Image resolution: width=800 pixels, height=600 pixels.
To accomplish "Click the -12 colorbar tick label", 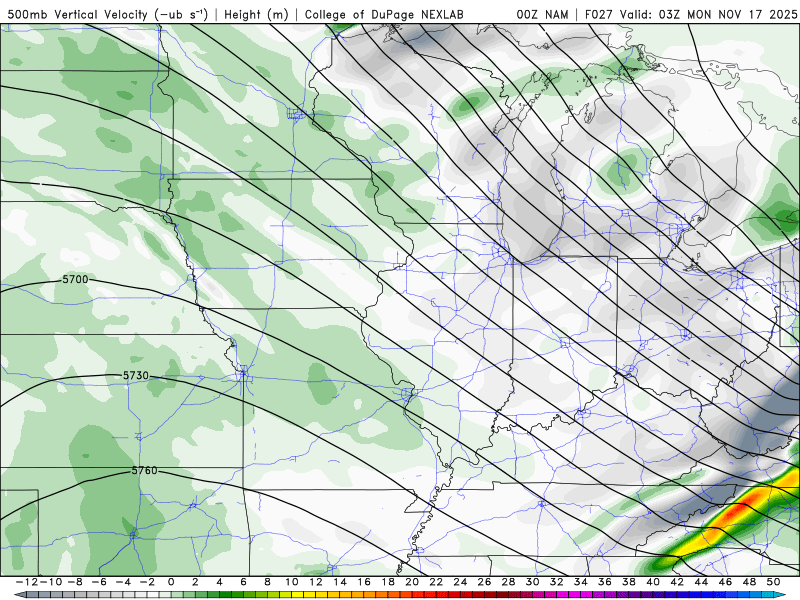I will [x=27, y=582].
